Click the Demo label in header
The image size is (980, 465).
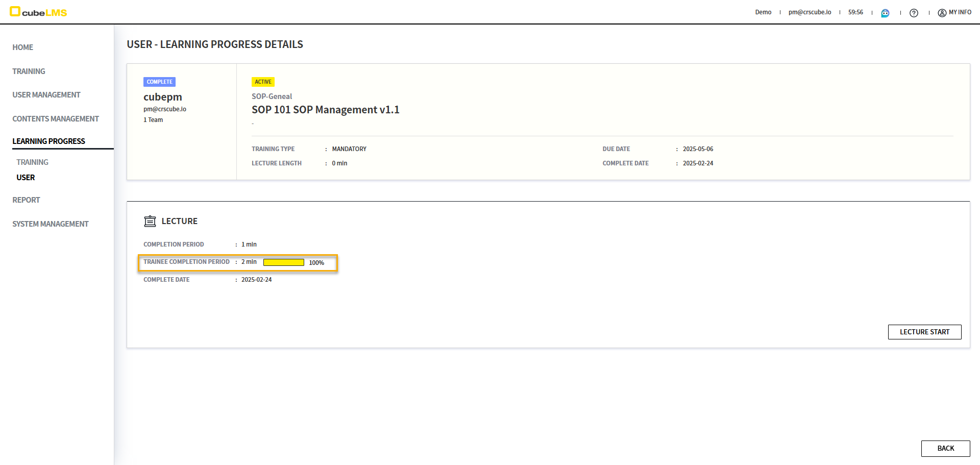point(763,12)
